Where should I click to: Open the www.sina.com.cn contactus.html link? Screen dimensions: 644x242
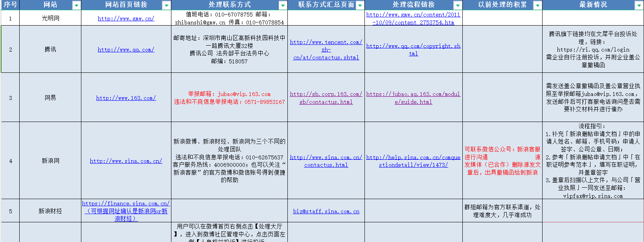[326, 161]
